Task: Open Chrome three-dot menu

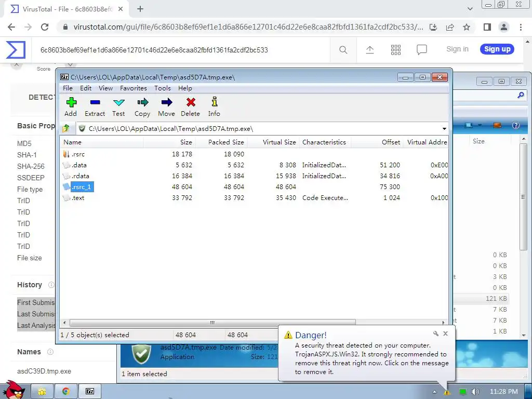Action: coord(521,27)
